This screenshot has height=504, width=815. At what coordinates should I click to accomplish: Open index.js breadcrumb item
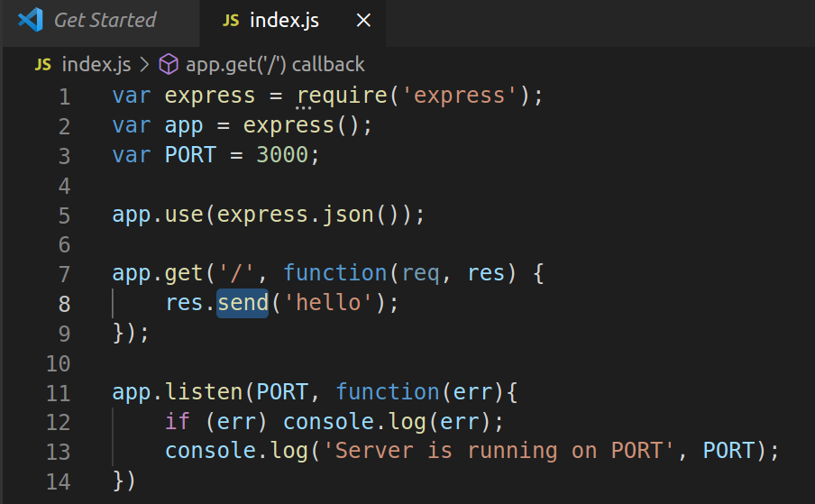pyautogui.click(x=96, y=65)
